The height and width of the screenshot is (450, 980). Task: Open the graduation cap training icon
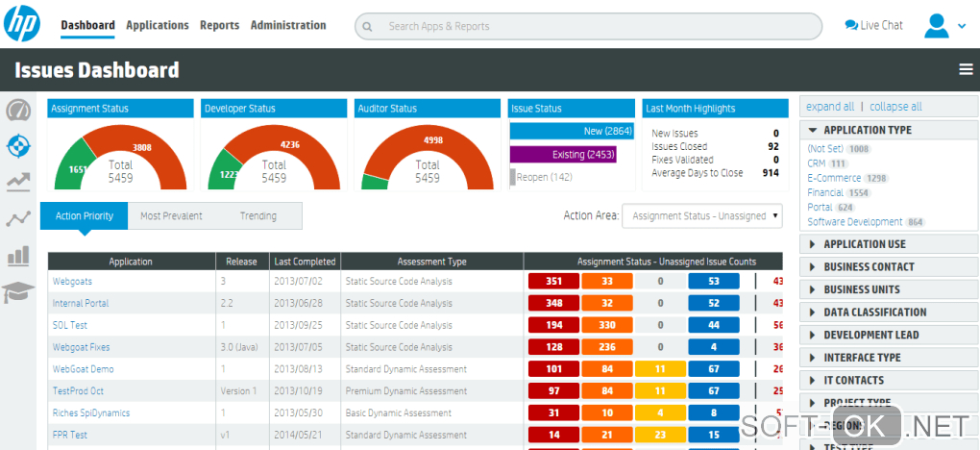(x=18, y=291)
